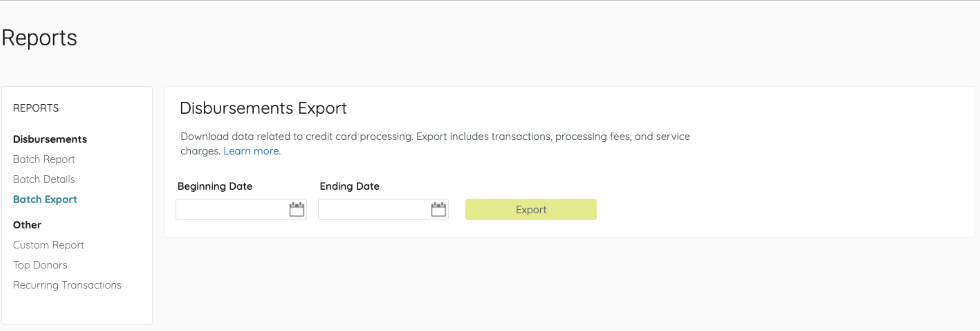This screenshot has width=980, height=331.
Task: Click the Disbursements sidebar section heading
Action: 50,139
